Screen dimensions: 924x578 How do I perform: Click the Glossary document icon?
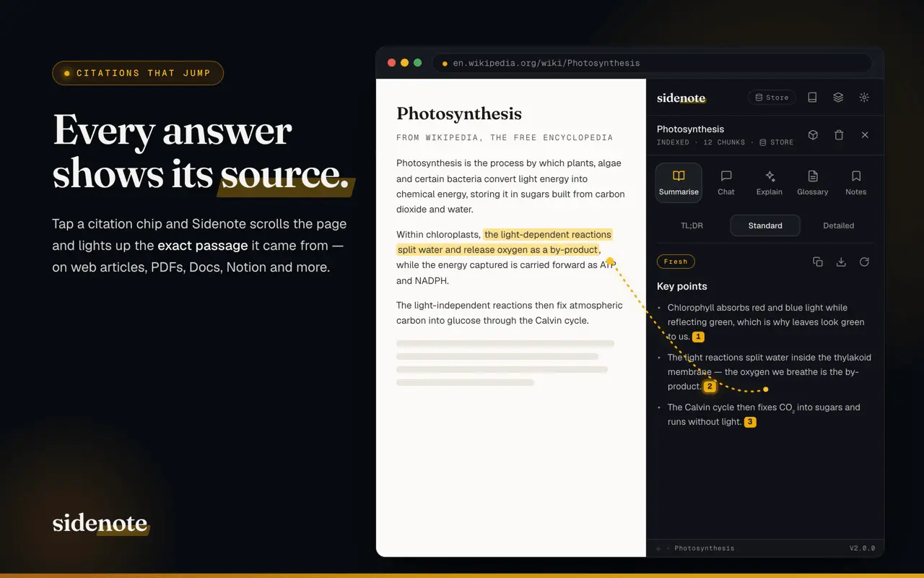[x=813, y=176]
